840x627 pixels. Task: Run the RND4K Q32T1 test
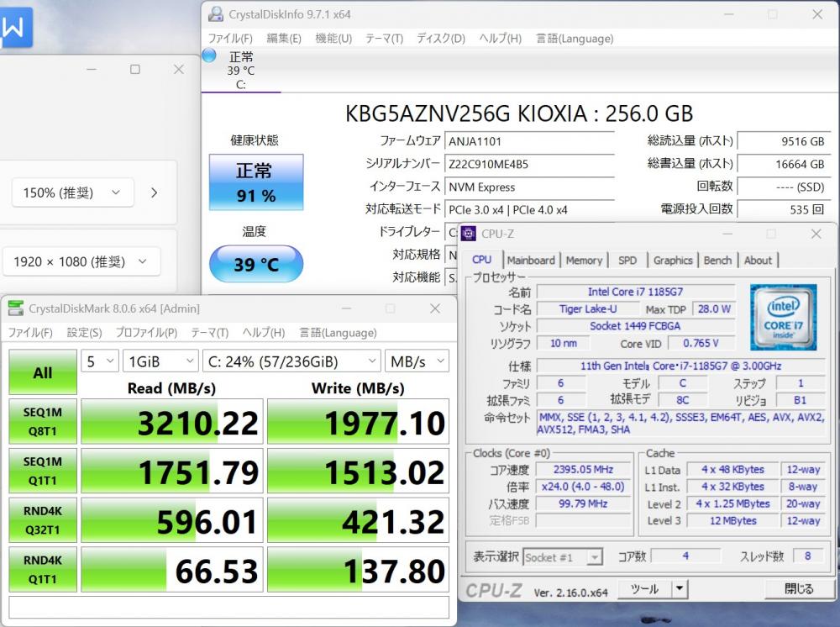pyautogui.click(x=43, y=520)
